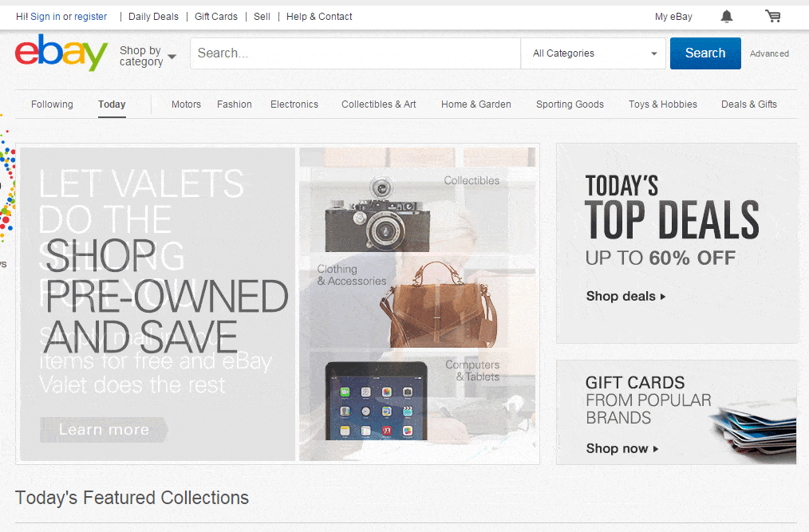
Task: Click the Today's Featured Collections heading
Action: (x=132, y=498)
